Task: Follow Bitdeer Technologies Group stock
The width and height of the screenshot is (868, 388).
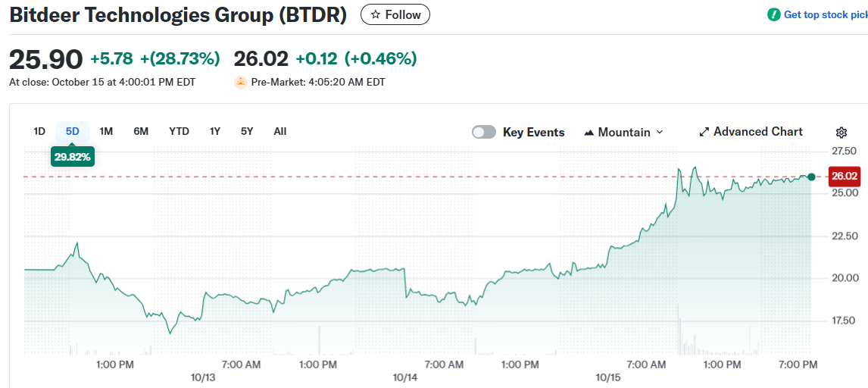Action: click(x=395, y=14)
